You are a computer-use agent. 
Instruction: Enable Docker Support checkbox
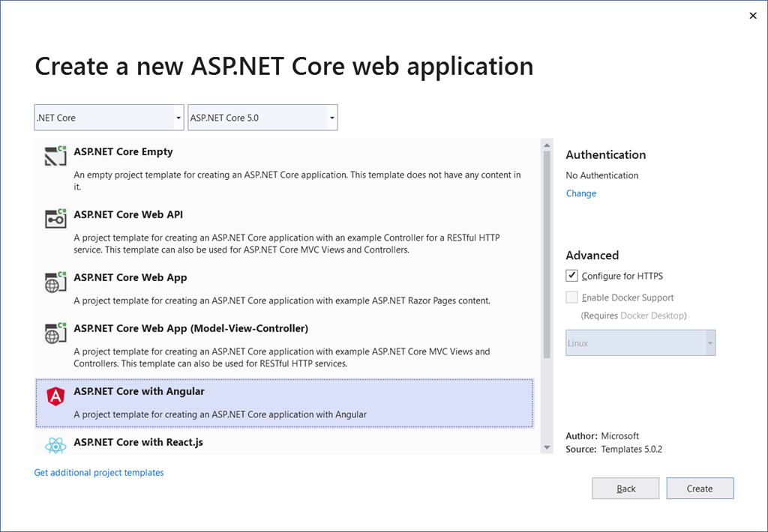click(x=571, y=297)
